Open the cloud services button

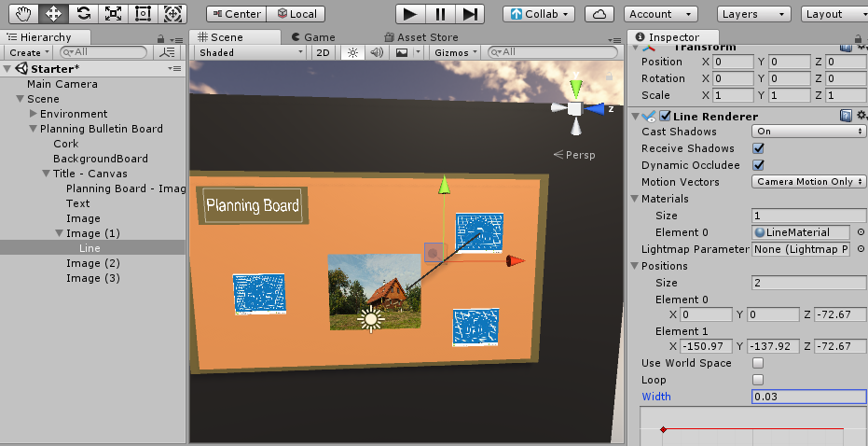[604, 14]
